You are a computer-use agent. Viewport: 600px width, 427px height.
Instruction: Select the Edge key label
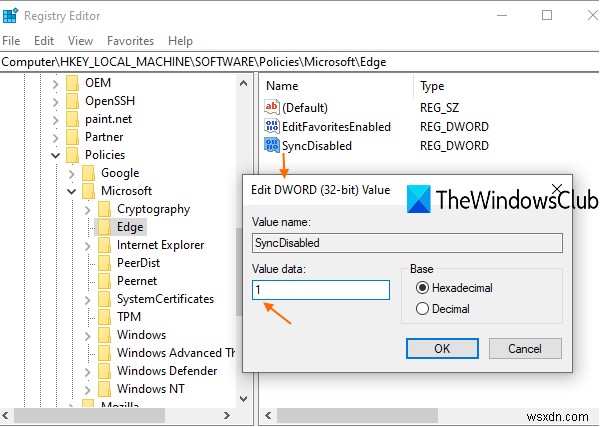[x=130, y=227]
